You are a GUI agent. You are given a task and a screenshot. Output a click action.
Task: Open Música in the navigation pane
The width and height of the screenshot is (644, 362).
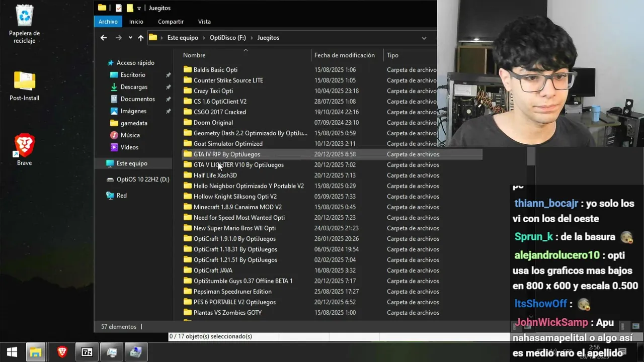pyautogui.click(x=130, y=135)
